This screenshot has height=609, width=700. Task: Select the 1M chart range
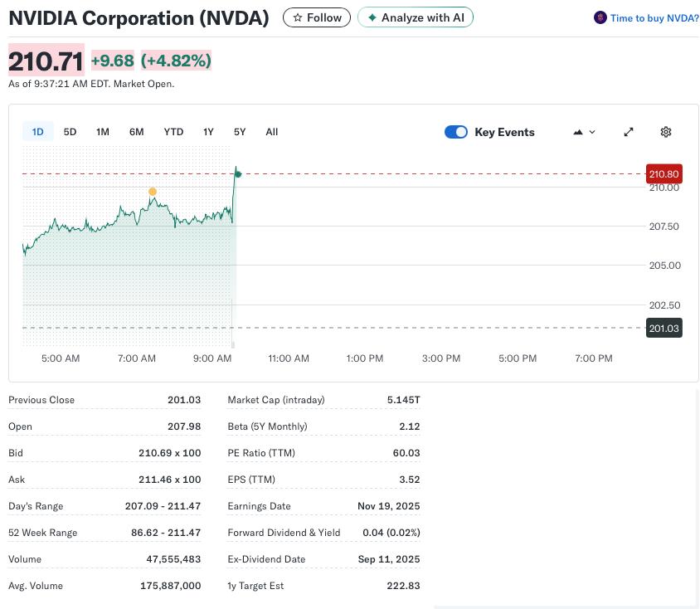(x=103, y=132)
